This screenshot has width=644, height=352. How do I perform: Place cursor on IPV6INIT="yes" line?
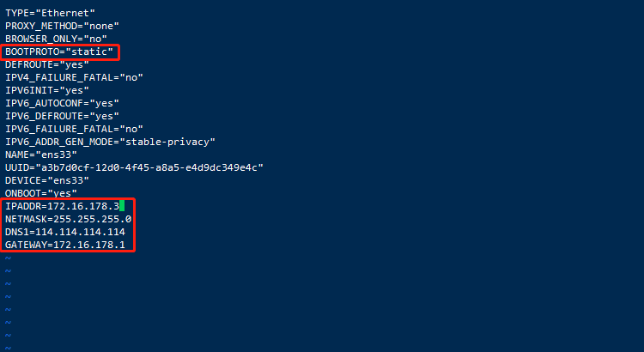click(47, 90)
